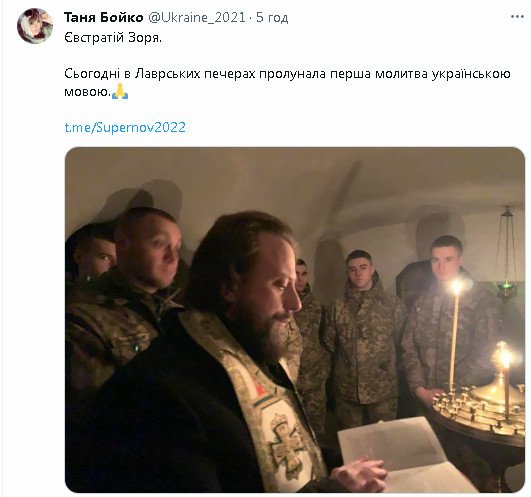
Task: Click the embroidered cross on the stole
Action: [x=286, y=440]
